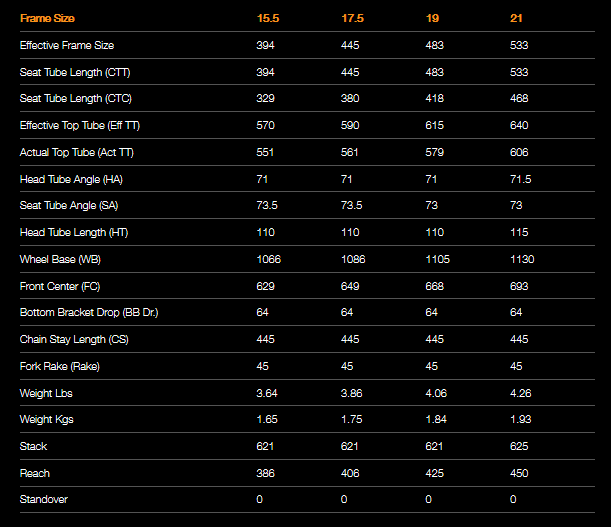Image resolution: width=611 pixels, height=527 pixels.
Task: Click the Frame Size header label
Action: (x=47, y=18)
